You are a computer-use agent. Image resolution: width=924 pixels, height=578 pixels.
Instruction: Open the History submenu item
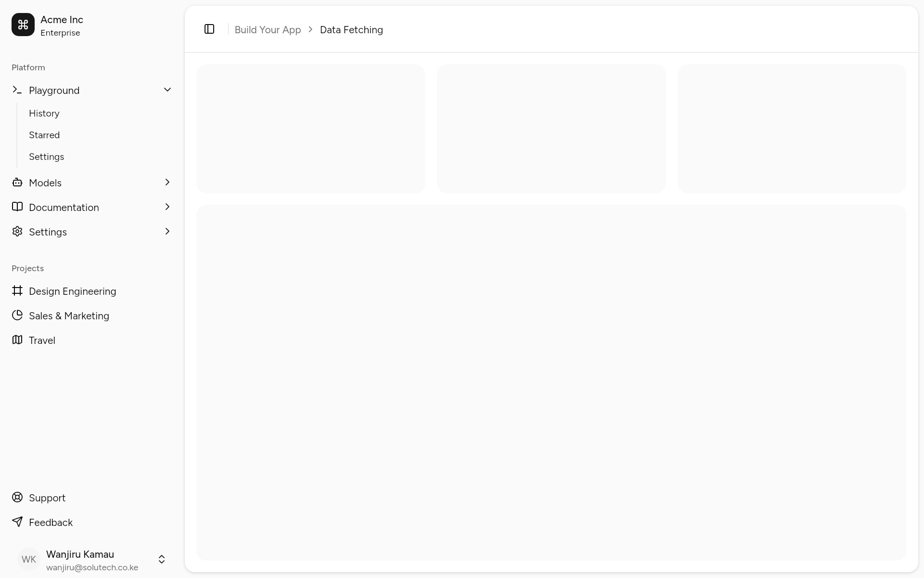click(x=44, y=114)
